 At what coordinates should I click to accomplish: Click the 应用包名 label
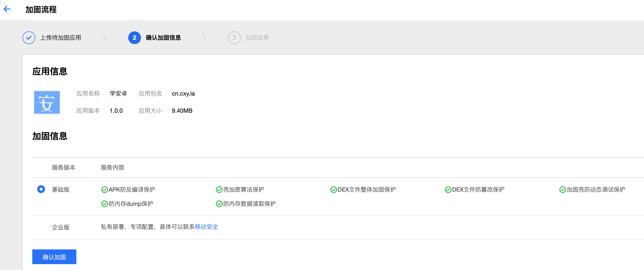[x=150, y=94]
